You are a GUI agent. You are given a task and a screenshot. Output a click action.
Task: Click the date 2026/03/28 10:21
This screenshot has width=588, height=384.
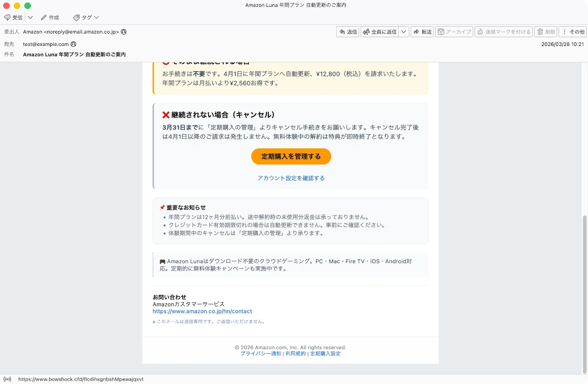pyautogui.click(x=563, y=44)
